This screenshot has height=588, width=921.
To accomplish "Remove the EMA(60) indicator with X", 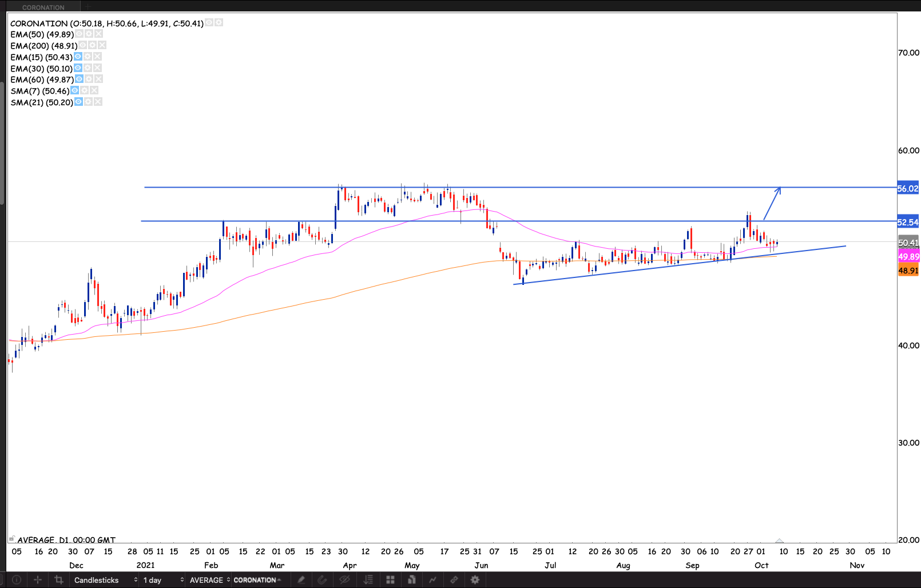I will coord(98,79).
